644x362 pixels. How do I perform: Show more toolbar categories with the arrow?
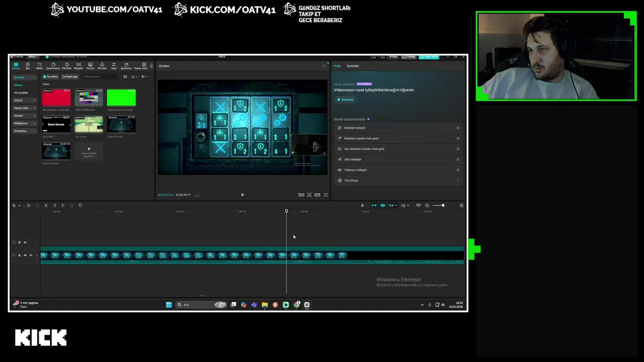point(151,66)
